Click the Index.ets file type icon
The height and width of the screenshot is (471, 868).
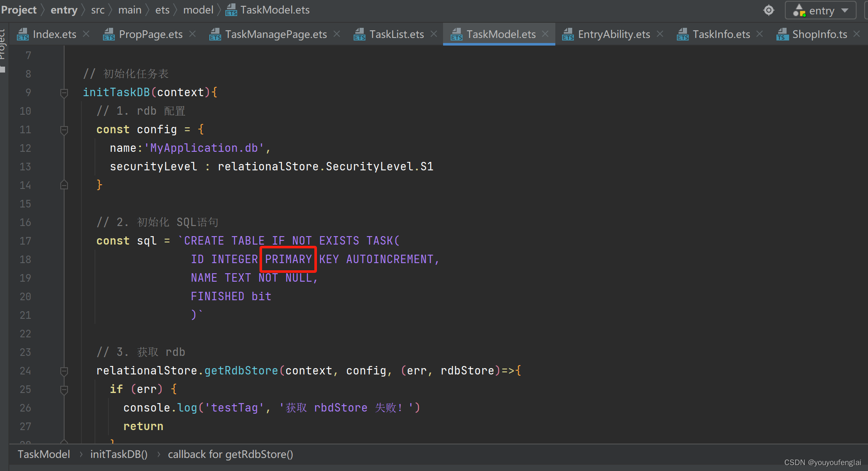(x=23, y=34)
